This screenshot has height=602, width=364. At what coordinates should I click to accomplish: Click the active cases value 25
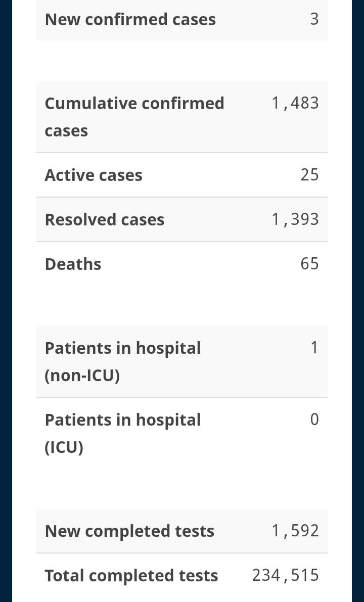[x=309, y=175]
